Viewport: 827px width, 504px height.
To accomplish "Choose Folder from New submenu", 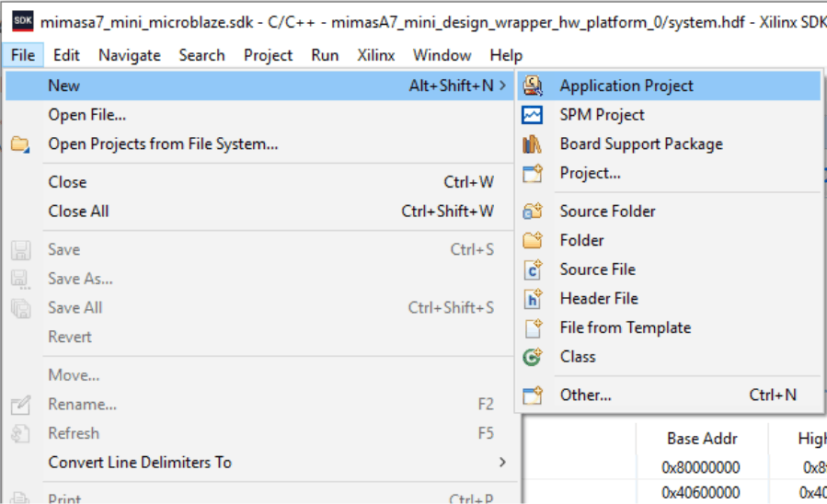I will click(581, 240).
